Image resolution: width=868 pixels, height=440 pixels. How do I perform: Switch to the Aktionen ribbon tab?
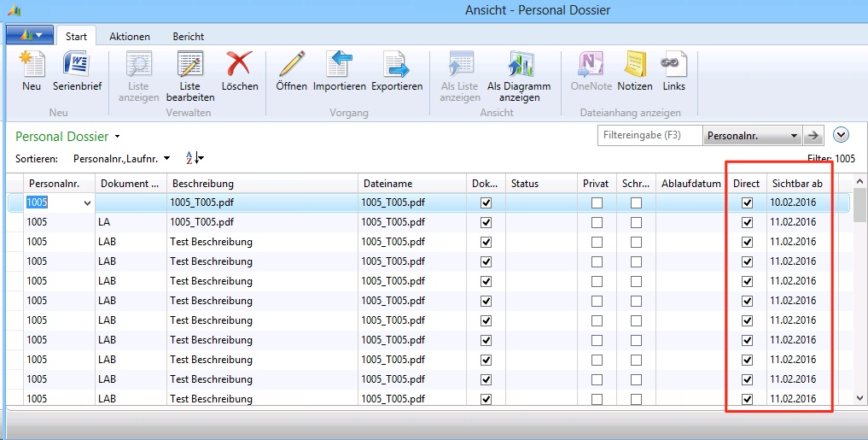[x=130, y=37]
